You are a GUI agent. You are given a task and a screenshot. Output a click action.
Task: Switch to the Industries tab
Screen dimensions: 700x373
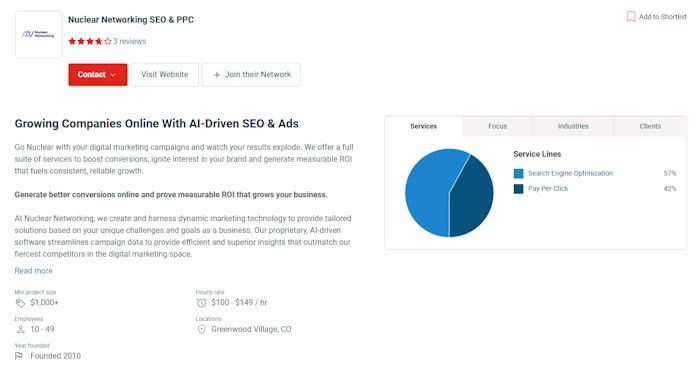coord(573,126)
